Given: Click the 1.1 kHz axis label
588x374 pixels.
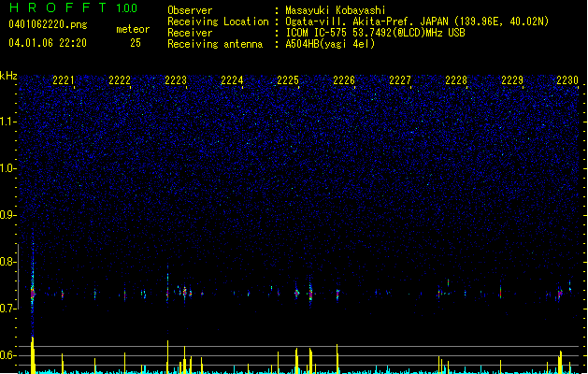Looking at the screenshot, I should [8, 122].
